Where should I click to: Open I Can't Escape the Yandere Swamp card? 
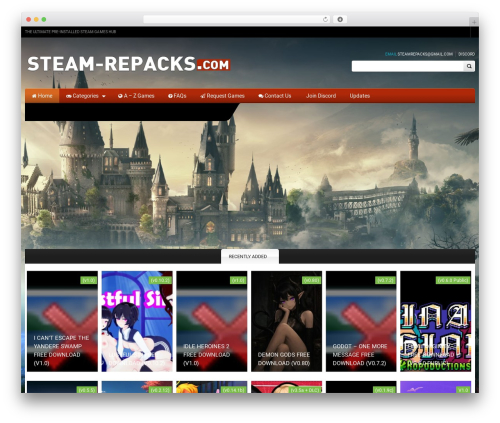point(62,321)
